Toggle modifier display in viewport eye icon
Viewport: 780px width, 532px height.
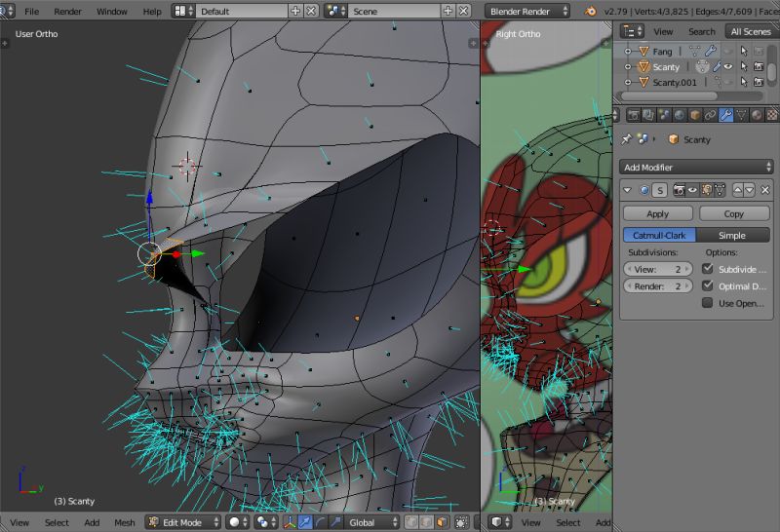click(692, 190)
